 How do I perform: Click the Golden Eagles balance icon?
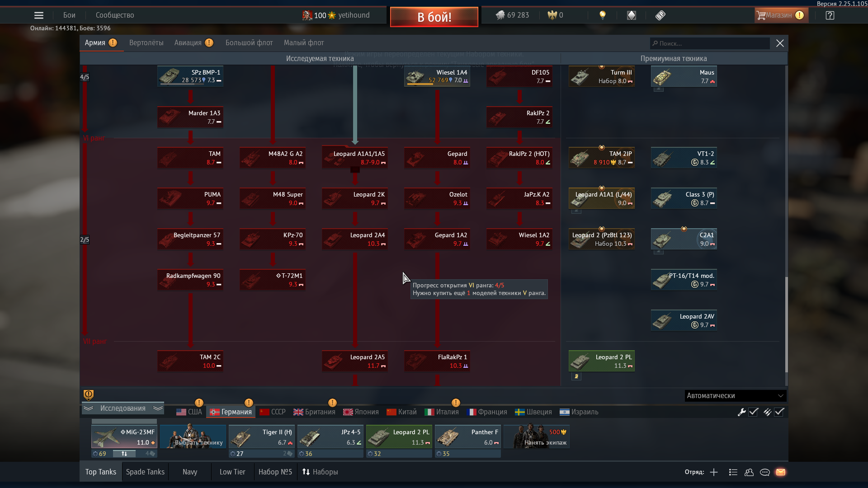pos(552,15)
